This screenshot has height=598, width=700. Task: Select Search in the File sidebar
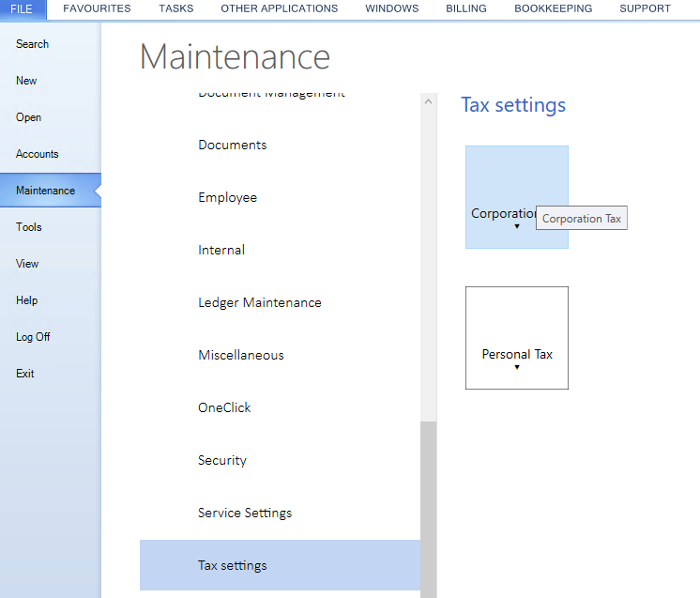tap(51, 44)
